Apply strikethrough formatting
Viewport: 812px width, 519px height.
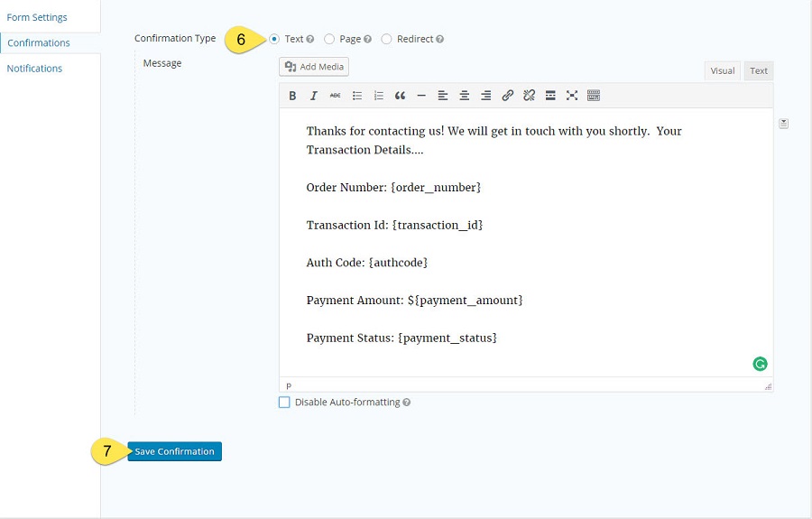click(335, 96)
